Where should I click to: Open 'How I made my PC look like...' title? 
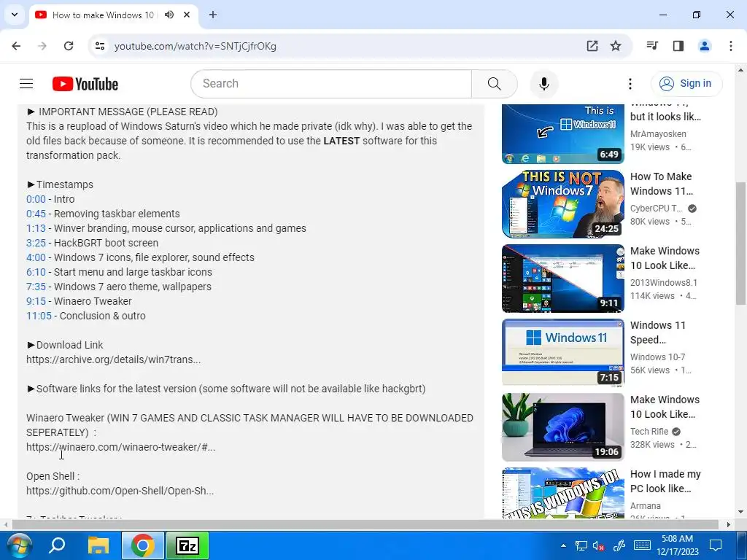coord(665,481)
